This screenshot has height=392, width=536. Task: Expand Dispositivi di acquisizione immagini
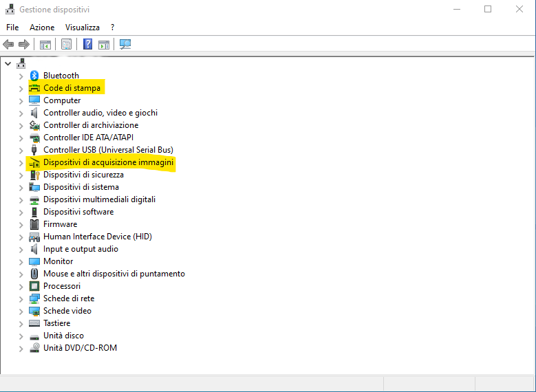click(21, 163)
